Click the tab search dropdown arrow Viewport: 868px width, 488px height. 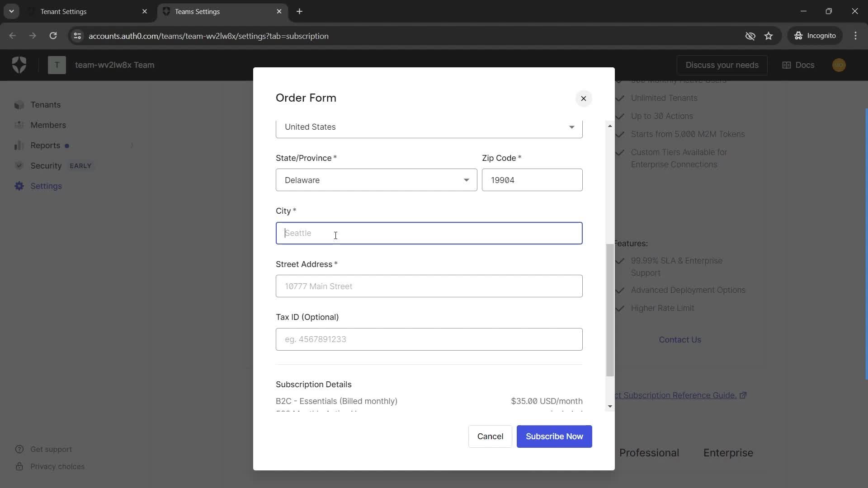pos(11,11)
